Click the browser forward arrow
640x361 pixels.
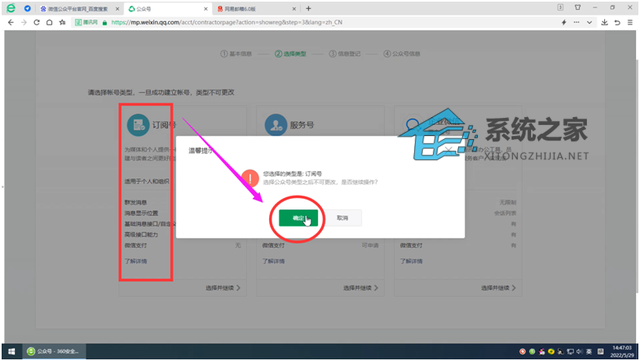point(24,22)
